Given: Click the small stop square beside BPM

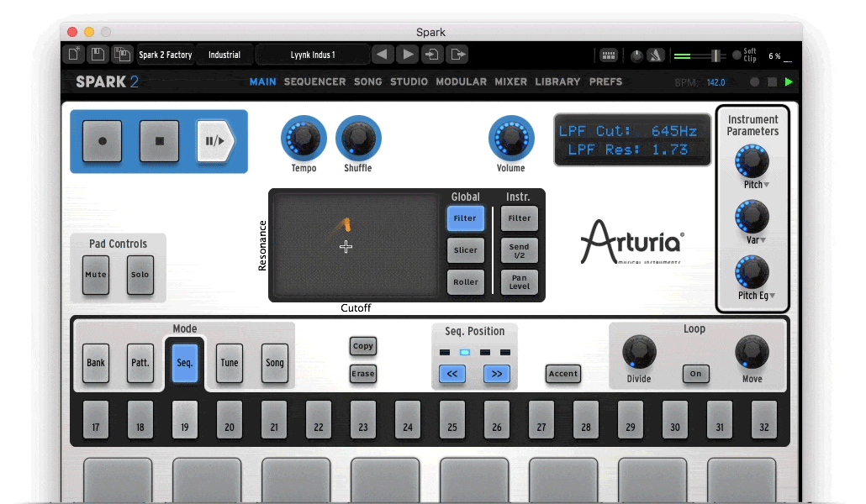Looking at the screenshot, I should pyautogui.click(x=772, y=82).
